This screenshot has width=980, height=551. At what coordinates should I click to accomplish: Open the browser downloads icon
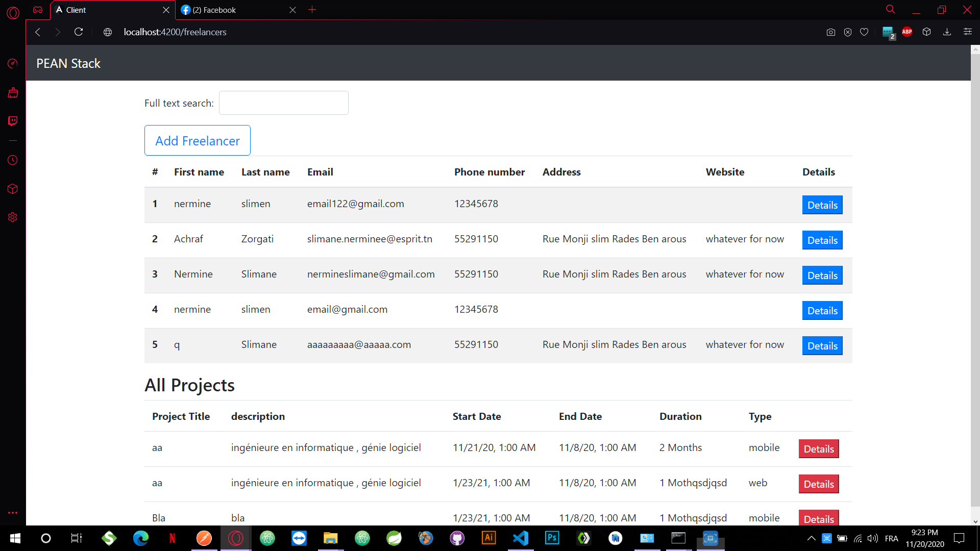947,32
